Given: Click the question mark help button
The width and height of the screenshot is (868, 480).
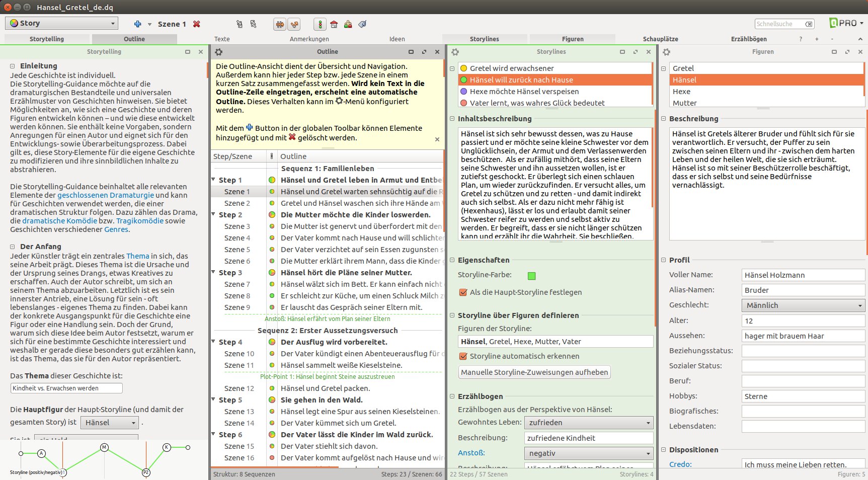Looking at the screenshot, I should pyautogui.click(x=801, y=39).
